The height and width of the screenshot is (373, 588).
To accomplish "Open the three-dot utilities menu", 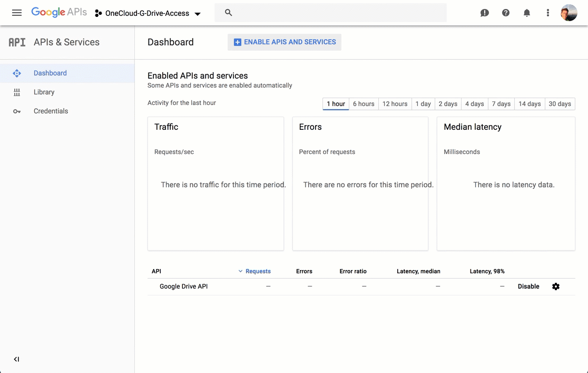I will pyautogui.click(x=548, y=13).
